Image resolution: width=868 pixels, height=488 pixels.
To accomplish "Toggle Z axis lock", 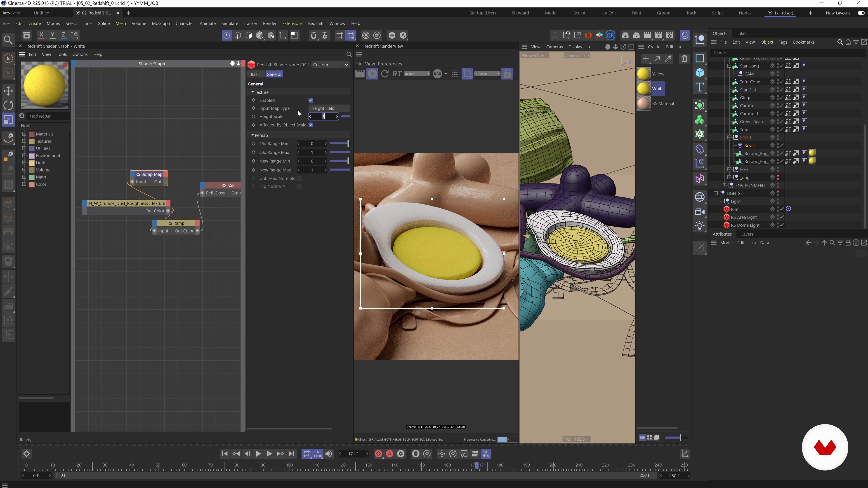I will tap(63, 35).
